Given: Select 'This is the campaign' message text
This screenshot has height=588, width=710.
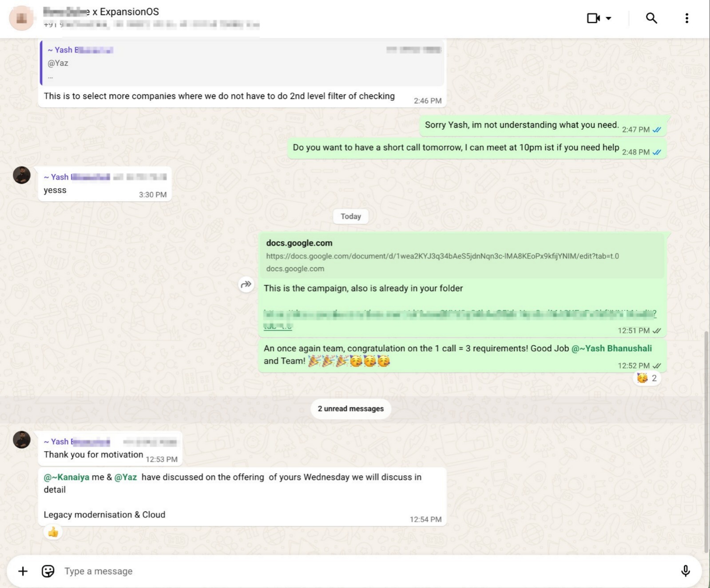Looking at the screenshot, I should (363, 288).
